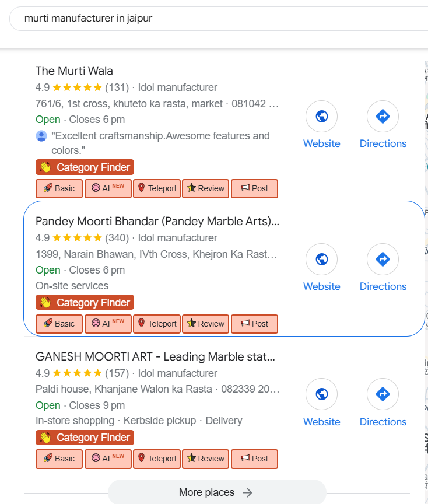Screen dimensions: 428x504
Task: Click Post button under GANESH MOORTI ART
Action: (x=254, y=459)
